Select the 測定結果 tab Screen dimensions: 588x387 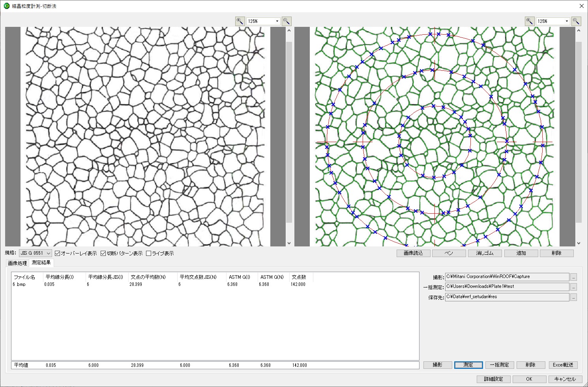(41, 263)
